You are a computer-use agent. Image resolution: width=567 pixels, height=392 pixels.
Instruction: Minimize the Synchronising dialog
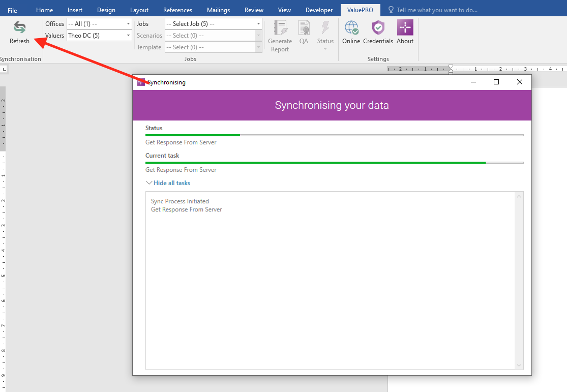[x=473, y=82]
